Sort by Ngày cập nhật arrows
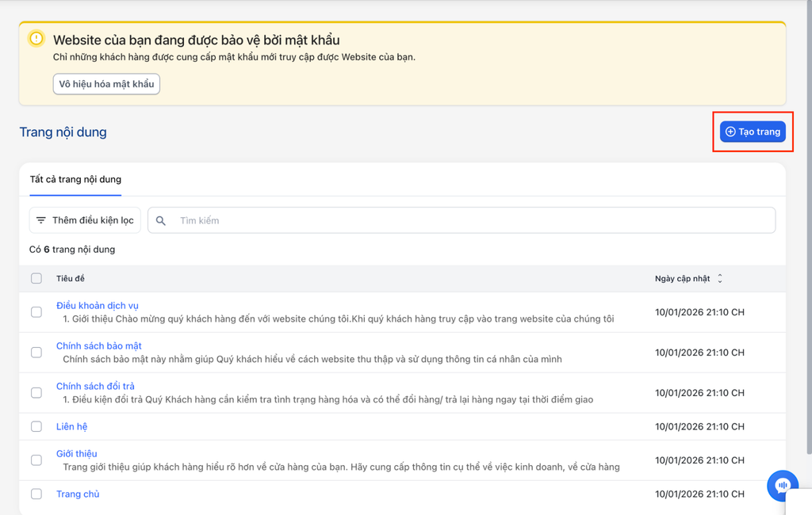The image size is (812, 515). click(x=720, y=279)
